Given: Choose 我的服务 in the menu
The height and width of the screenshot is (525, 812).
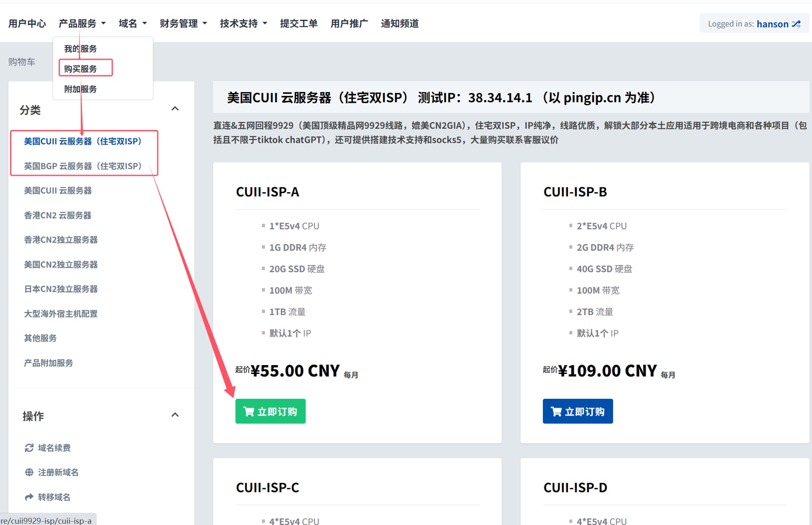Looking at the screenshot, I should coord(80,49).
